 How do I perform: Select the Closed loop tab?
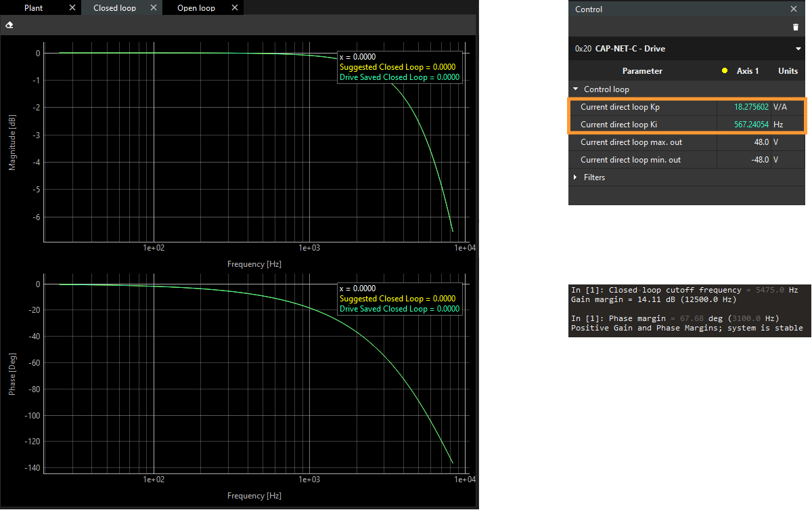[114, 7]
